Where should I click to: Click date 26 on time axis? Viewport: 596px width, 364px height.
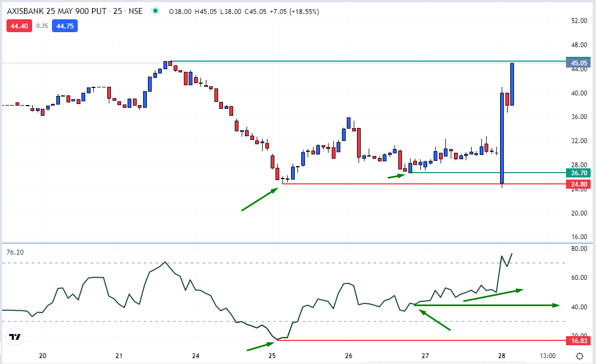[348, 356]
